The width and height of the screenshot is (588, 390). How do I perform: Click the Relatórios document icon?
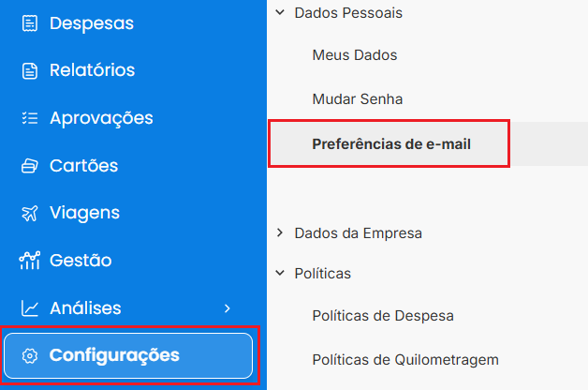click(30, 70)
